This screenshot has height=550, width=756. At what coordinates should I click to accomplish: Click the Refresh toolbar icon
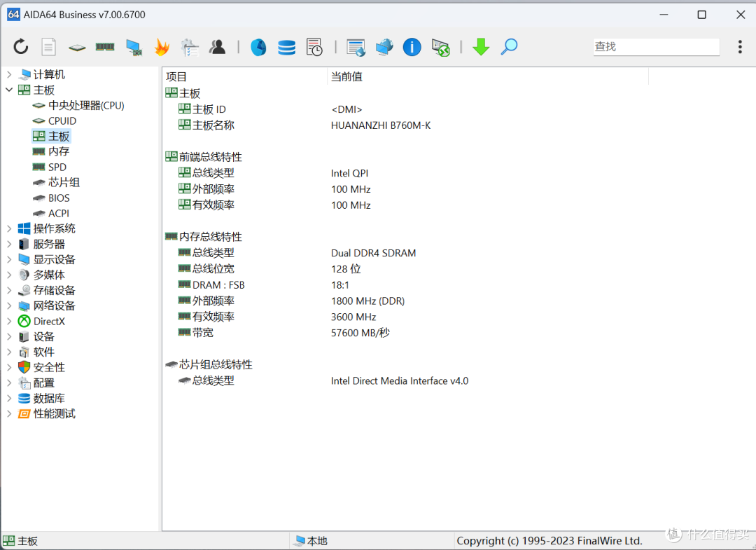[21, 47]
